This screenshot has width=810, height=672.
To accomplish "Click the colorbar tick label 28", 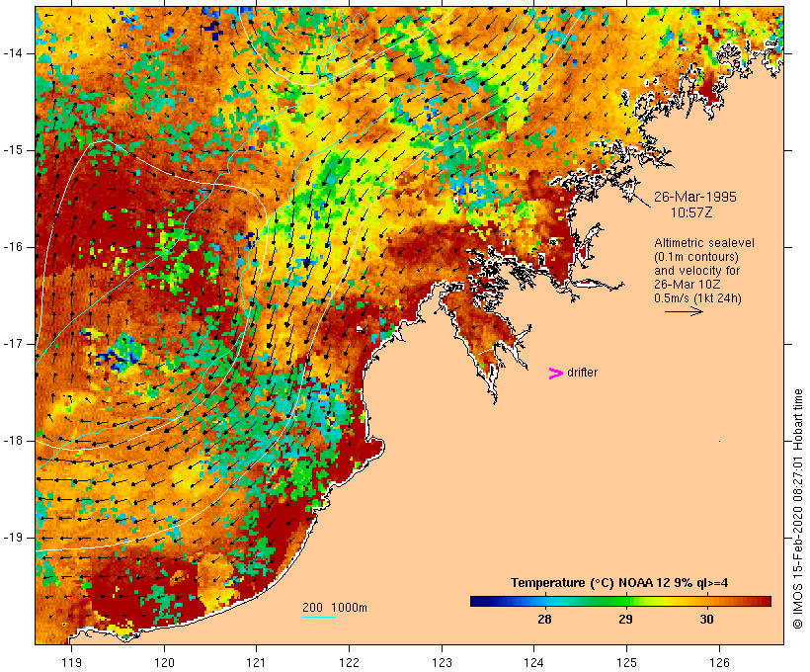I will coord(544,619).
